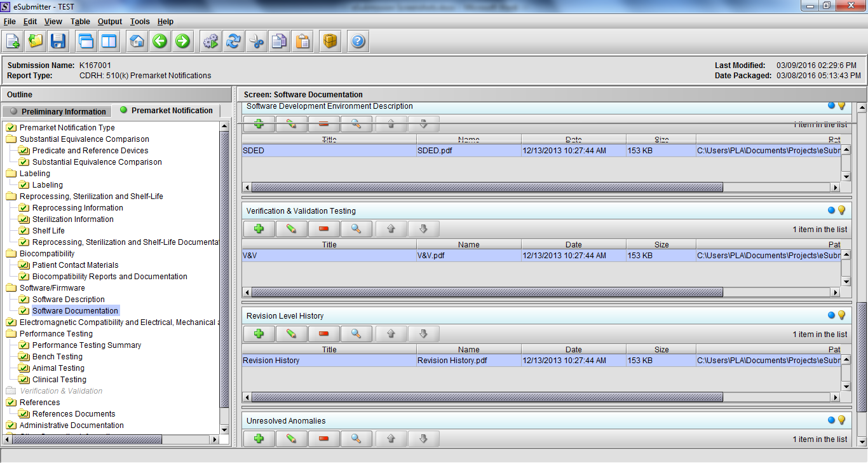Viewport: 868px width, 463px height.
Task: Remove the selected Revision Level History item
Action: click(324, 334)
